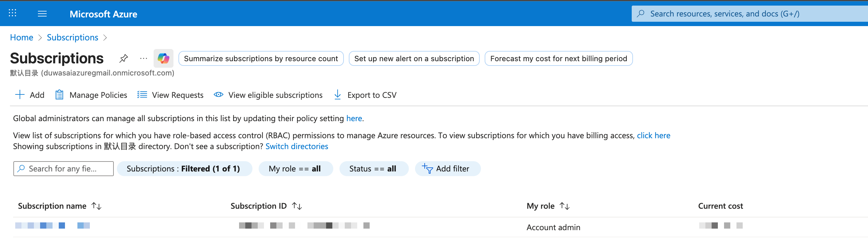
Task: Open the Azure portal apps grid icon
Action: (12, 13)
